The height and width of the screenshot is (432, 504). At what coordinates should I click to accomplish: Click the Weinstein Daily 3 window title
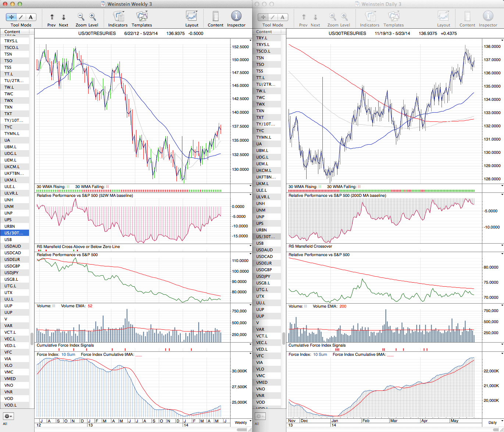[381, 4]
